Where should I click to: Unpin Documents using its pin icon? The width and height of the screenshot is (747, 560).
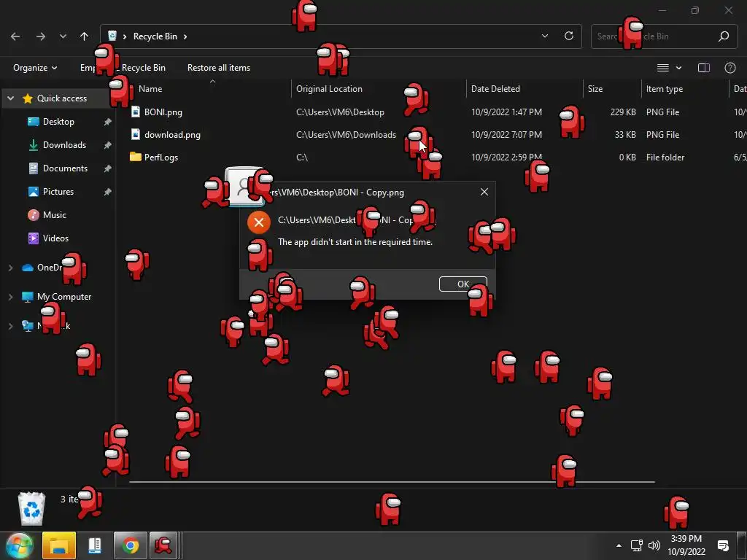[108, 168]
